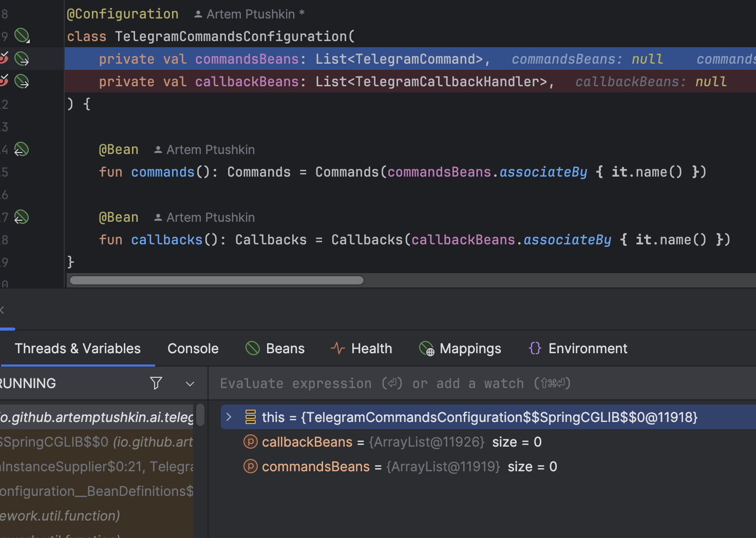756x538 pixels.
Task: Open the Threads & Variables tab
Action: pos(78,349)
